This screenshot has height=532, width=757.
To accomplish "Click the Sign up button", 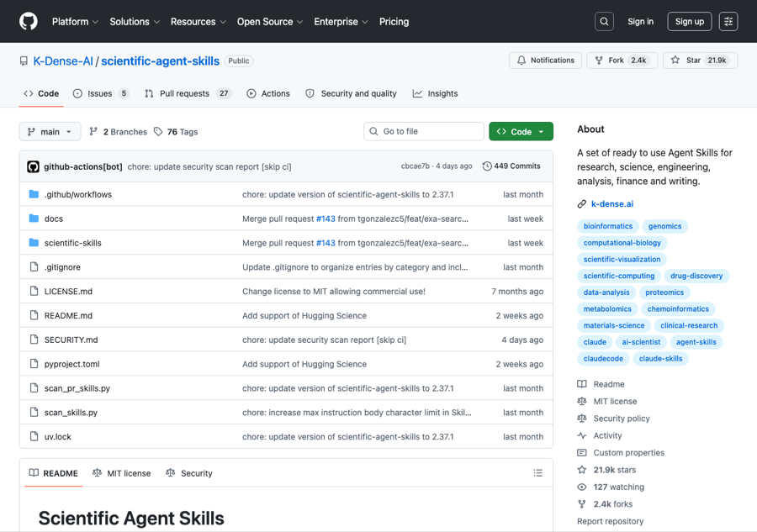I will click(690, 22).
